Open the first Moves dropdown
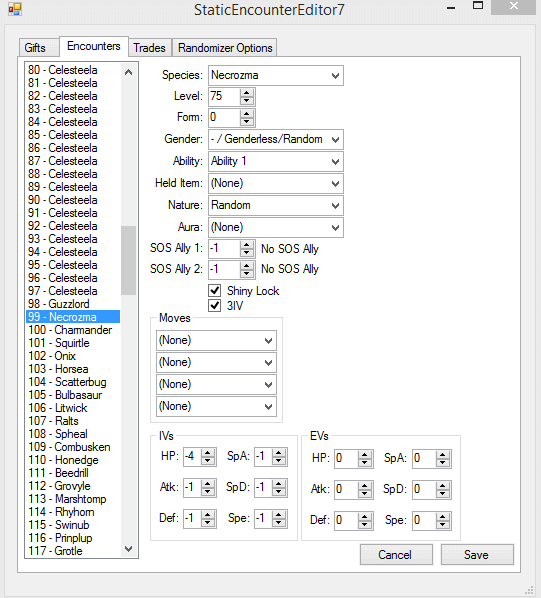Screen dimensions: 541x598 click(216, 340)
